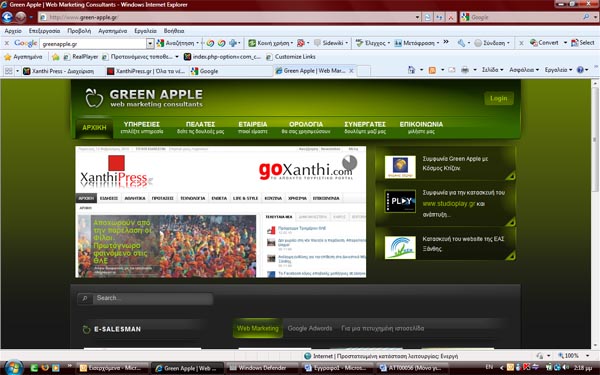Click the Print icon in command bar

(465, 70)
